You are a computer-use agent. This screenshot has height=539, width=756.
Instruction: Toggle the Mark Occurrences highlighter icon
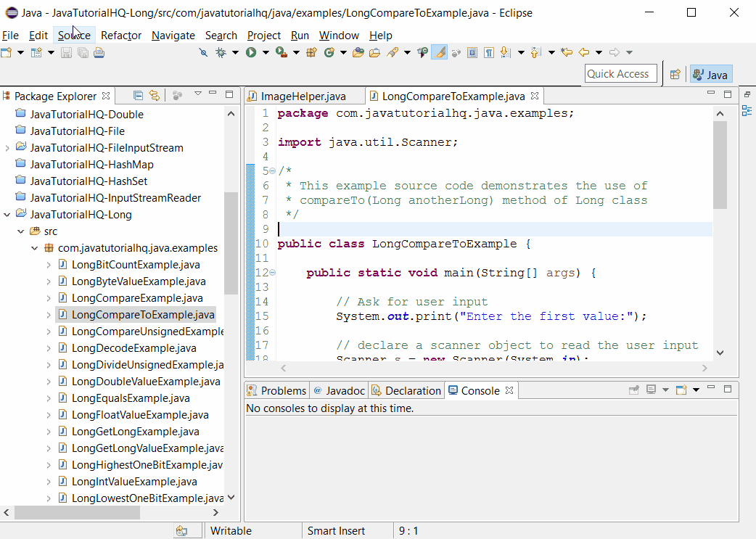[437, 52]
